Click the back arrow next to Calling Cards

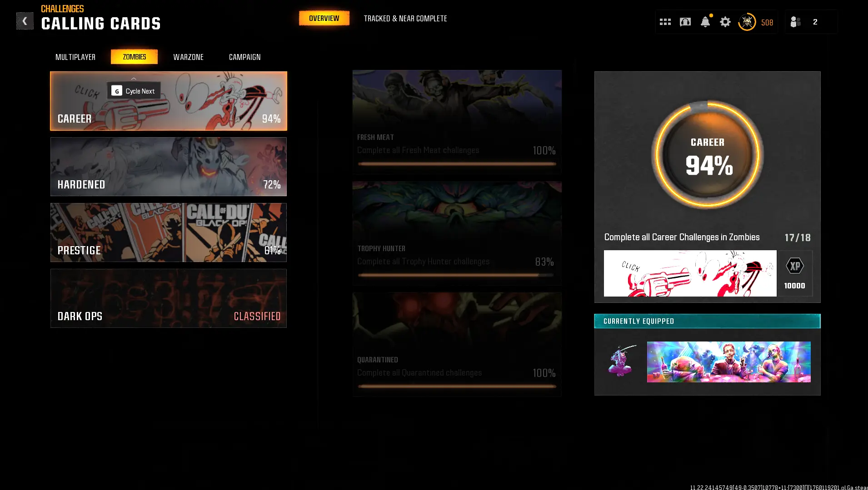[x=25, y=21]
